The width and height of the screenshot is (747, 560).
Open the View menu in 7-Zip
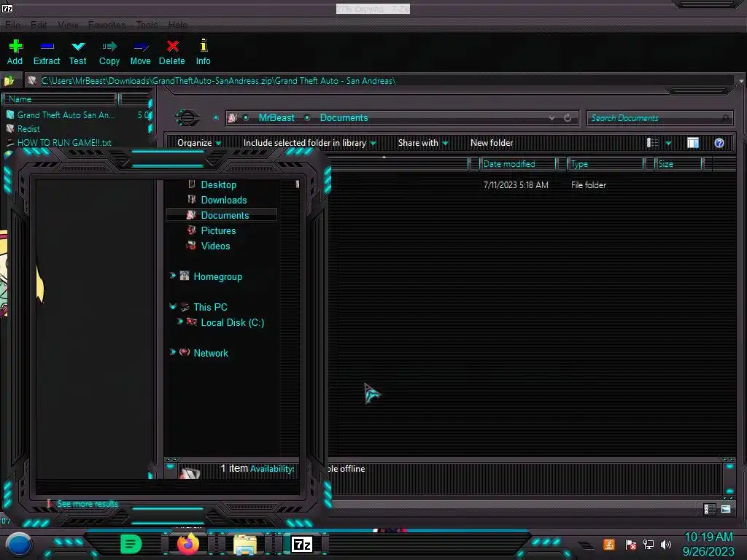(68, 25)
